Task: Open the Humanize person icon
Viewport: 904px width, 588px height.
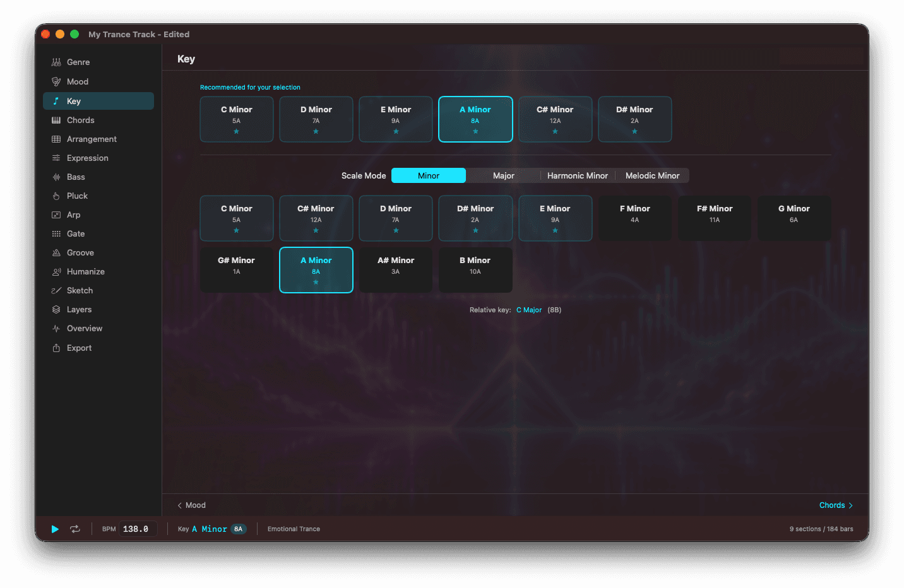Action: click(x=56, y=271)
